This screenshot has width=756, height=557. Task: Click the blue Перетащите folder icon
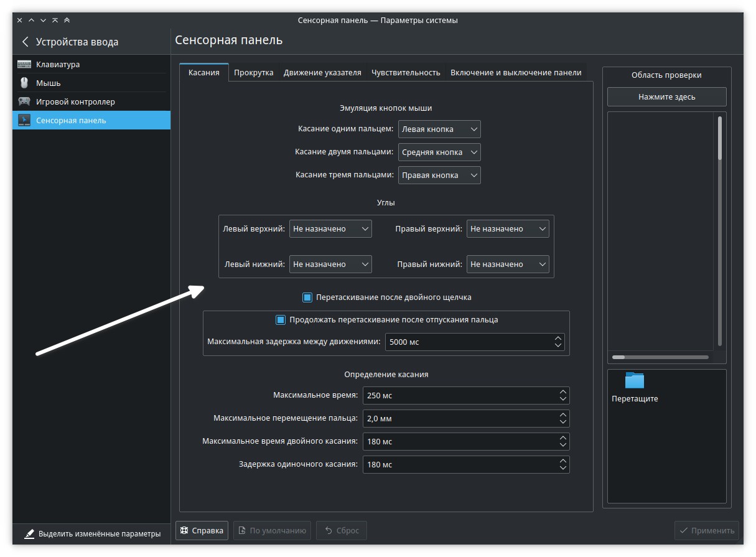tap(634, 380)
